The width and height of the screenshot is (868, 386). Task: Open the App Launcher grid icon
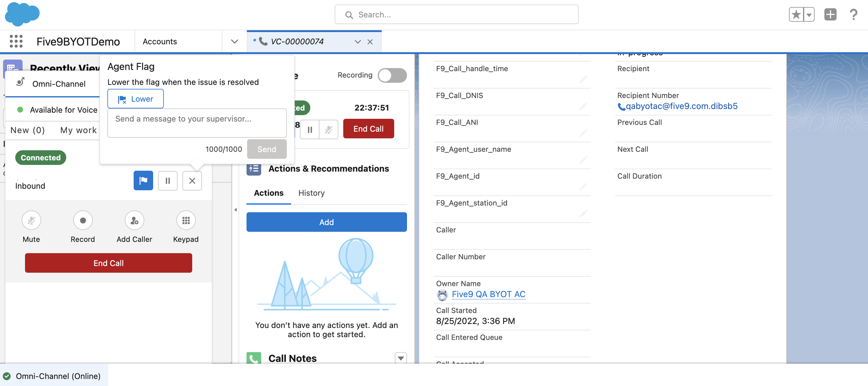pyautogui.click(x=16, y=41)
